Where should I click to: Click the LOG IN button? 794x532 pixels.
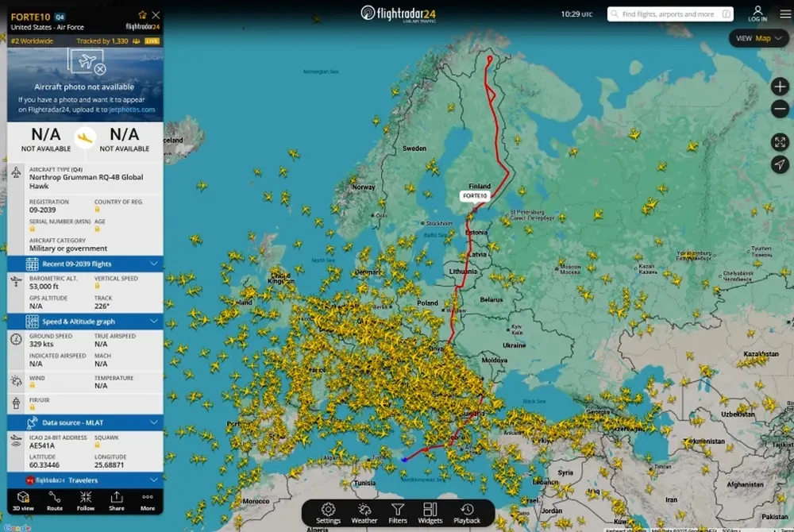pyautogui.click(x=757, y=13)
